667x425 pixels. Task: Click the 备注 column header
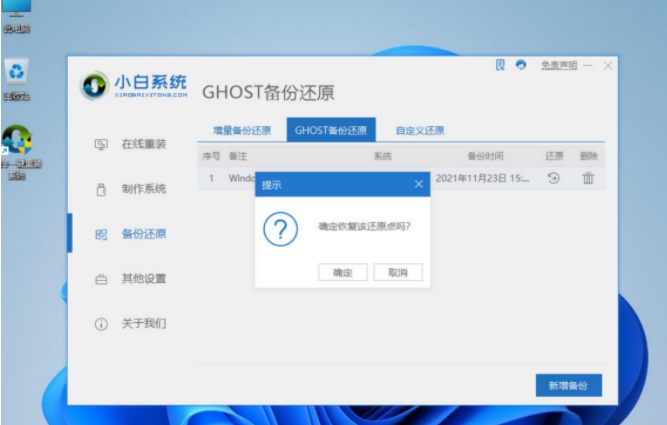click(238, 156)
